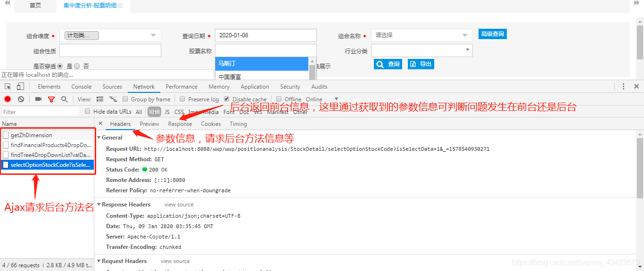
Task: Enable Hide data URLs checkbox
Action: pos(87,111)
